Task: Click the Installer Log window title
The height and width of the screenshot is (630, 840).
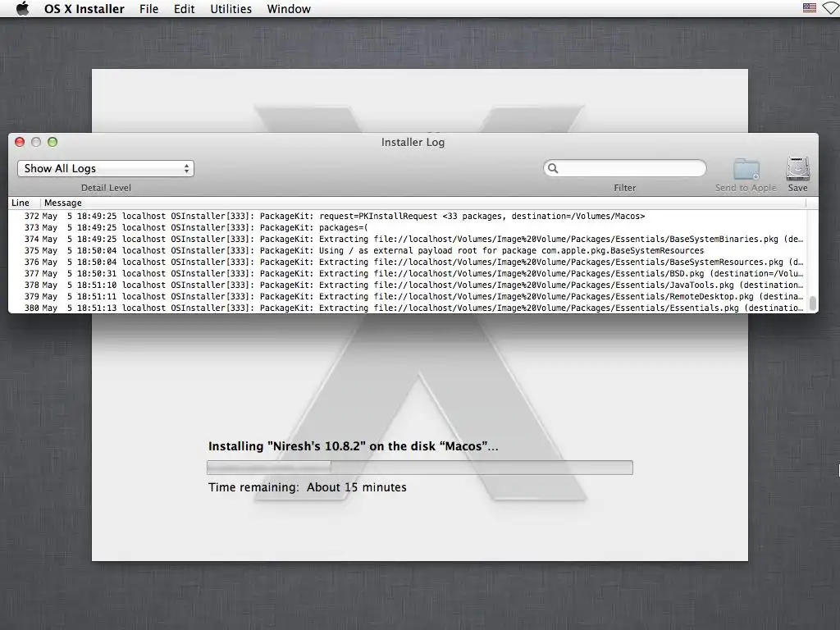Action: (413, 142)
